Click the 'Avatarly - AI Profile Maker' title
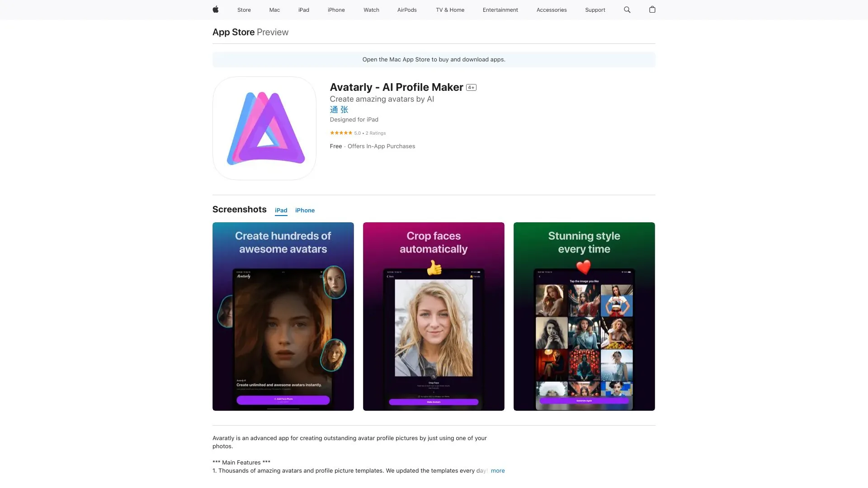 coord(396,87)
